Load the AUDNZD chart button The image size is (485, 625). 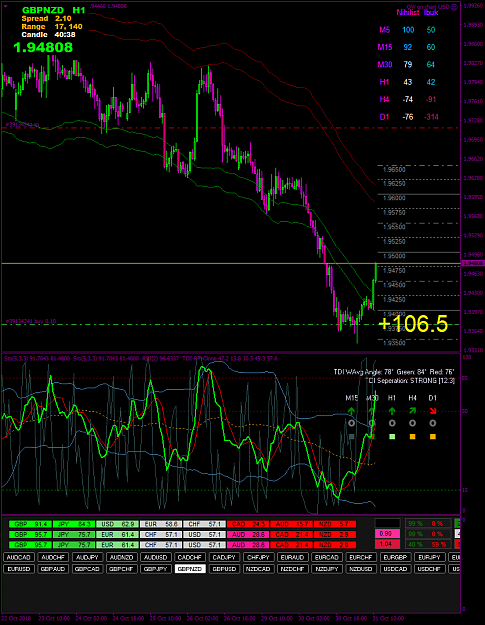pyautogui.click(x=122, y=557)
